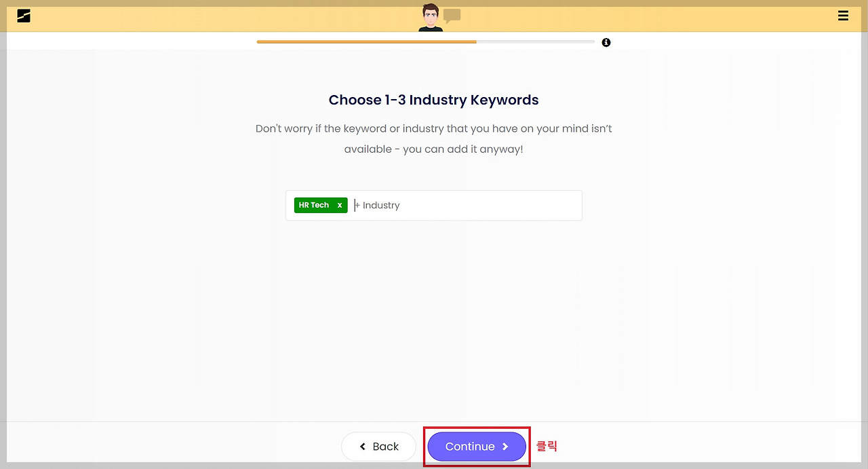Click the right chevron inside Continue button
Screen dimensions: 868x469
click(x=505, y=447)
